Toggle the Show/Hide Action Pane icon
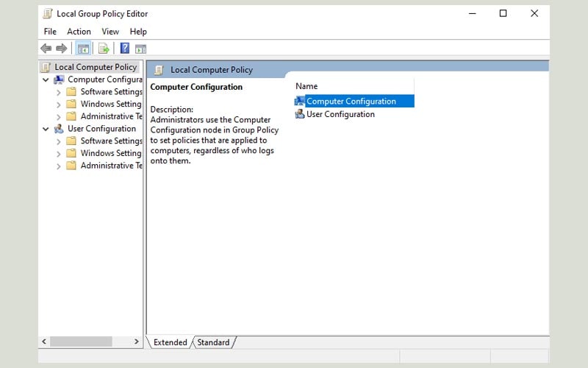 coord(140,49)
